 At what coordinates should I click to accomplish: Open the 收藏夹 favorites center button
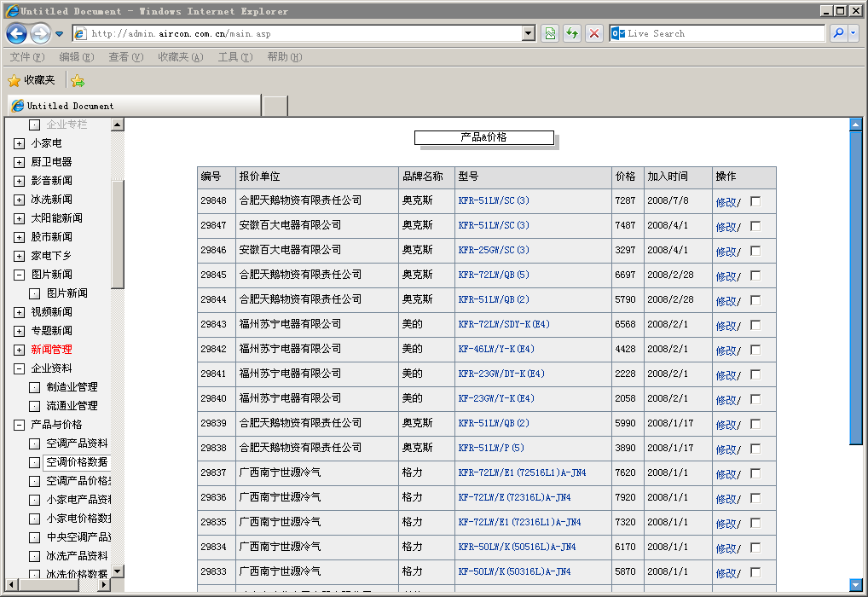[32, 80]
